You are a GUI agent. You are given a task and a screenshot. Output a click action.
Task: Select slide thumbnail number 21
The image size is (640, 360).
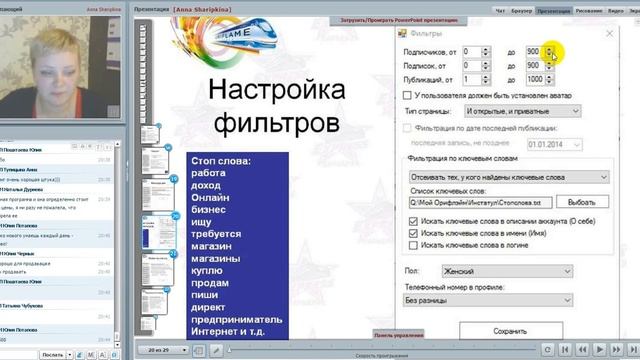(x=158, y=269)
